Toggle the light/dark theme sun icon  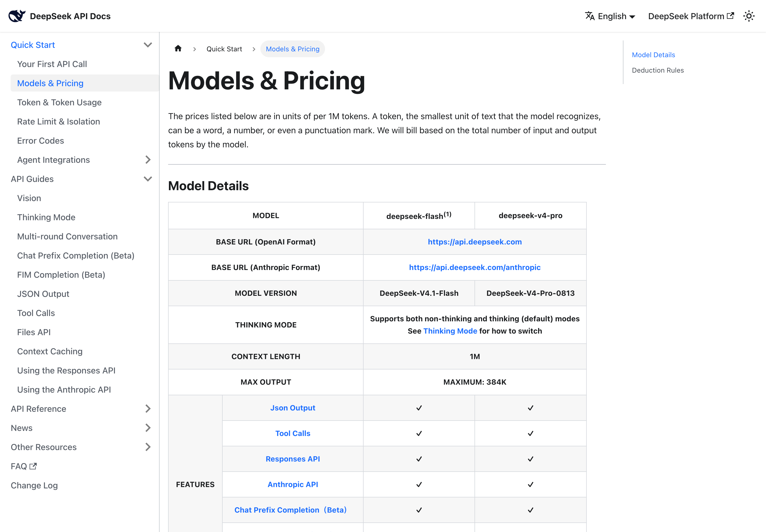point(749,16)
